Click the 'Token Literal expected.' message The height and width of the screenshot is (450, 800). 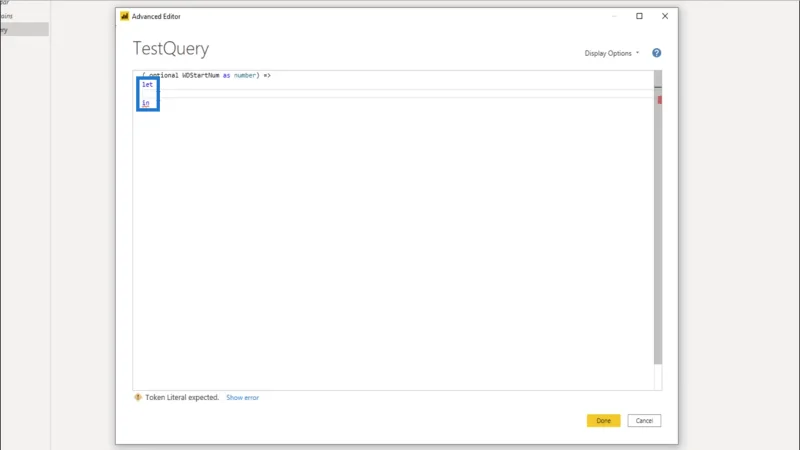[182, 397]
